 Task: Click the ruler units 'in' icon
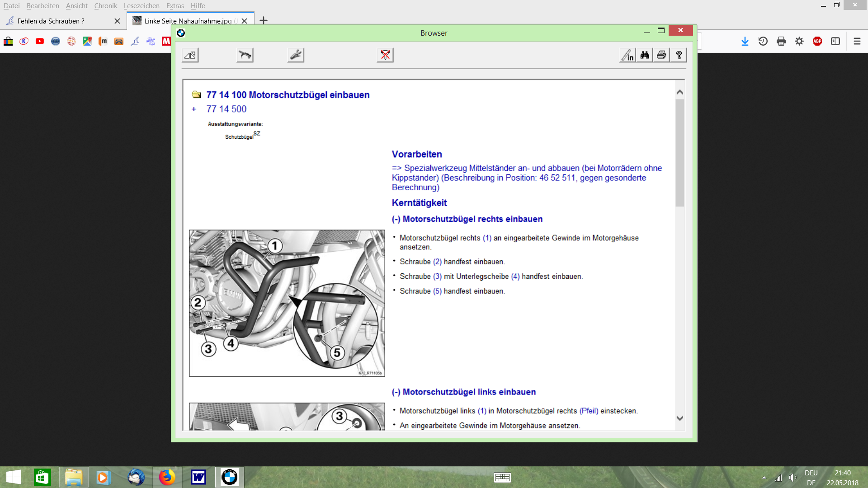pyautogui.click(x=627, y=55)
